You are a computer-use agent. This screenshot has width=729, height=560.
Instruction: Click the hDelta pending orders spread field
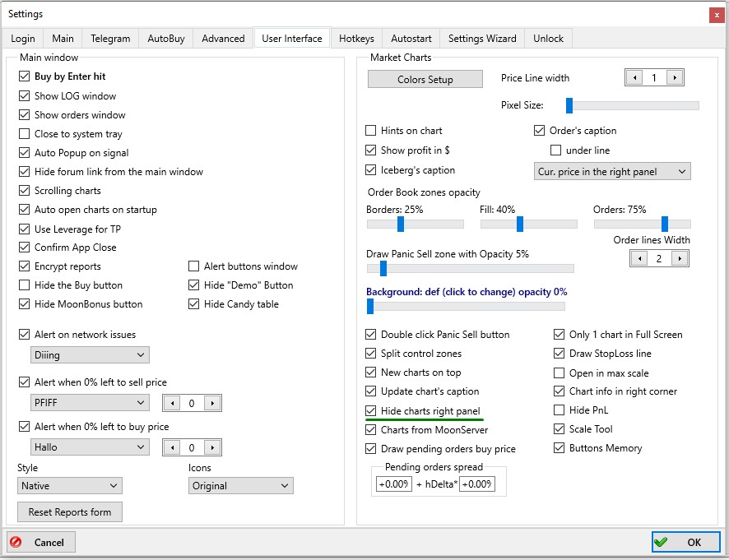point(476,484)
